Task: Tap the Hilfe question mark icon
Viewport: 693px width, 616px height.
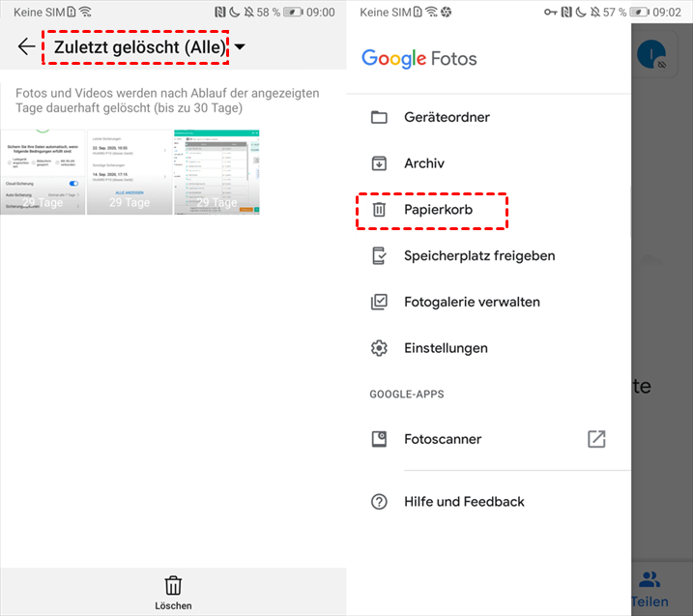Action: [x=379, y=502]
